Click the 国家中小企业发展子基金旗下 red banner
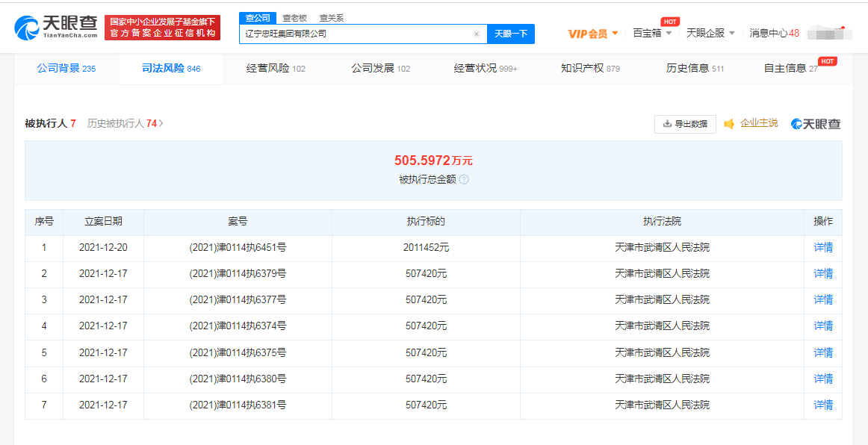The image size is (868, 445). click(162, 27)
